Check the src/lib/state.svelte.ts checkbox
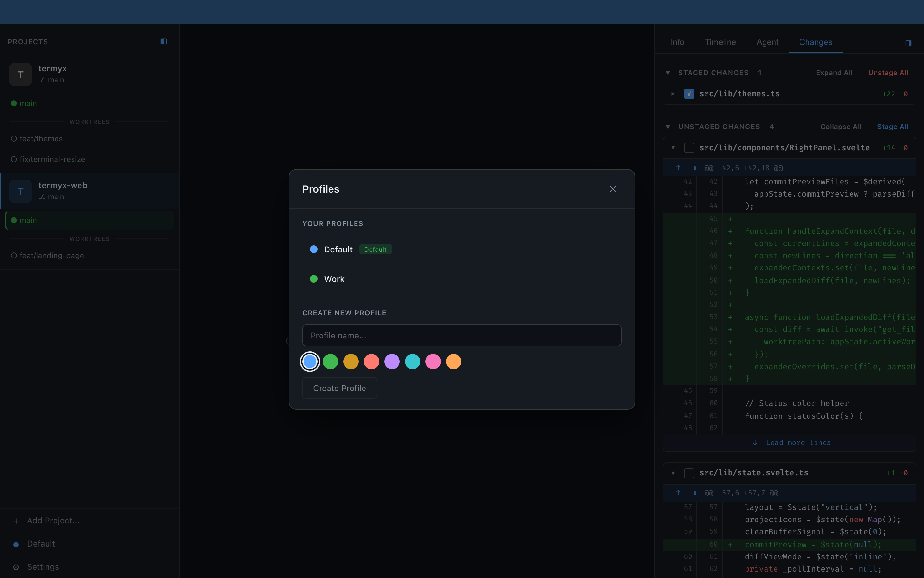The width and height of the screenshot is (924, 578). (689, 473)
